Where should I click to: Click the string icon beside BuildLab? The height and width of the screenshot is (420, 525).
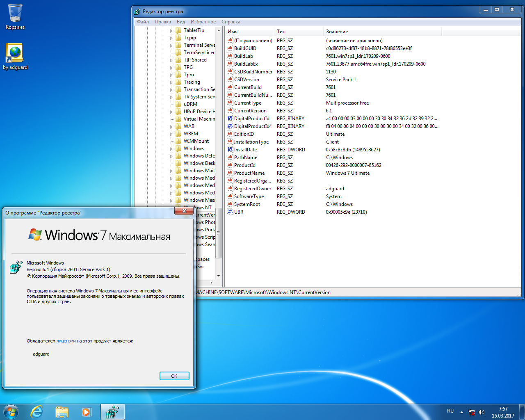point(230,56)
